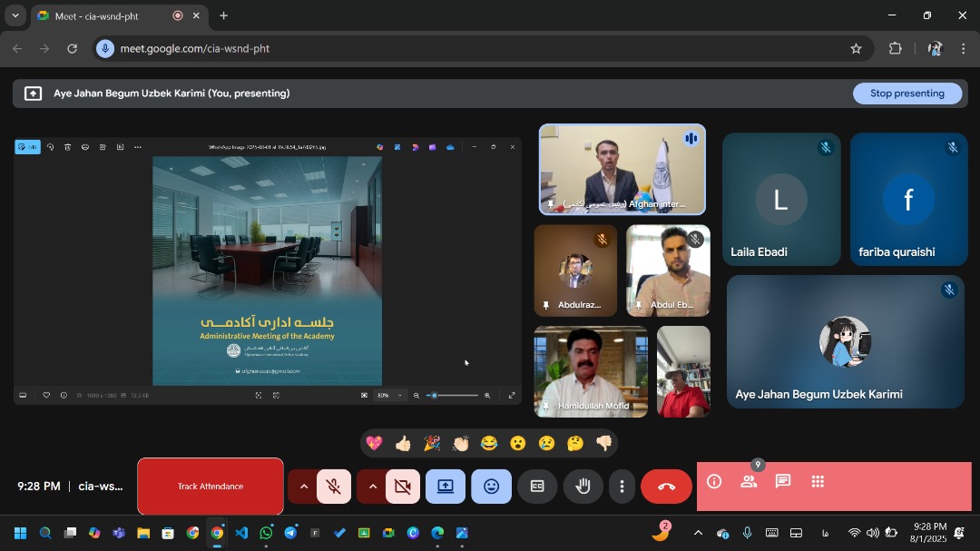Image resolution: width=980 pixels, height=551 pixels.
Task: Open meeting details info icon
Action: tap(714, 482)
